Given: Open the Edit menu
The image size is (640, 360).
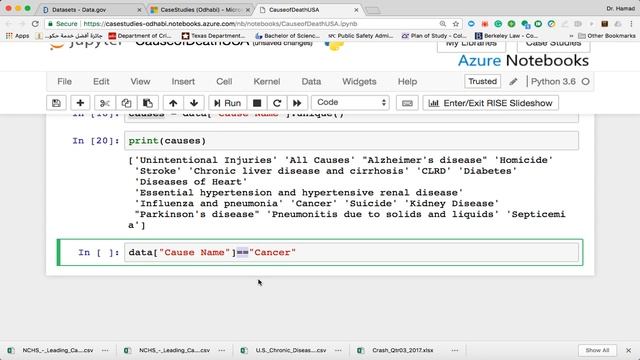Looking at the screenshot, I should point(101,82).
